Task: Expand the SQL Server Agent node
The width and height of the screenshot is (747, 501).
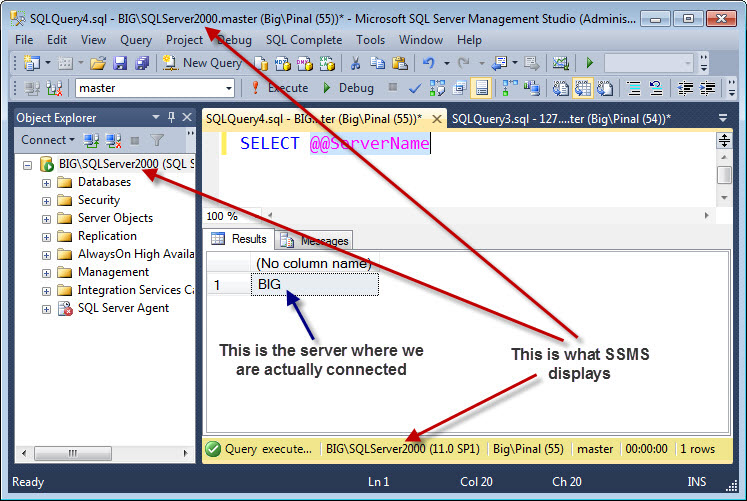Action: coord(46,310)
